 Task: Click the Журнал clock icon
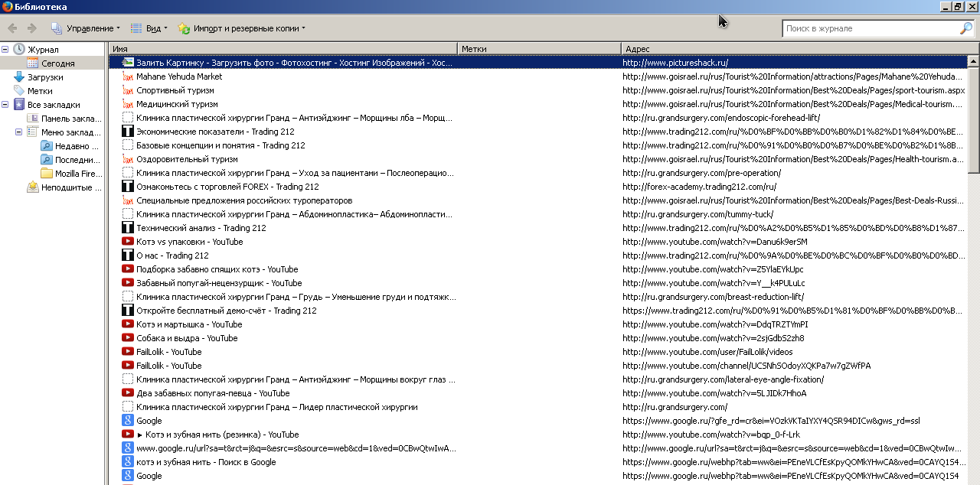(x=19, y=50)
